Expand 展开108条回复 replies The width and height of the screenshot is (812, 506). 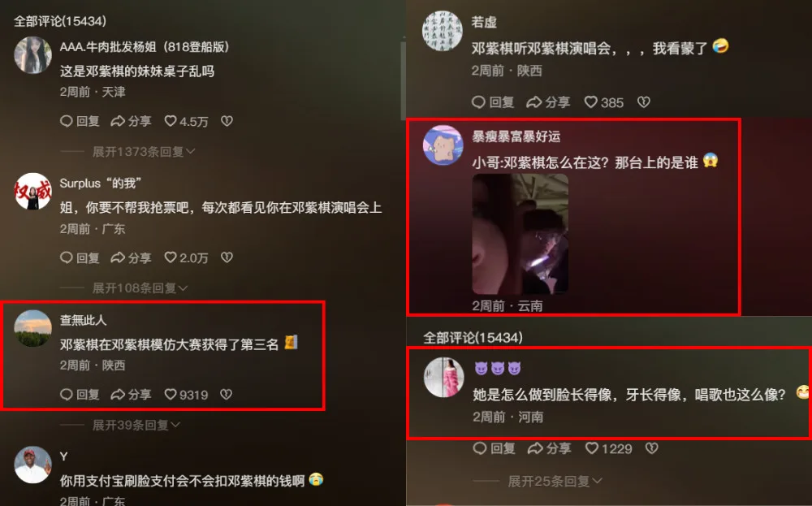click(x=140, y=288)
